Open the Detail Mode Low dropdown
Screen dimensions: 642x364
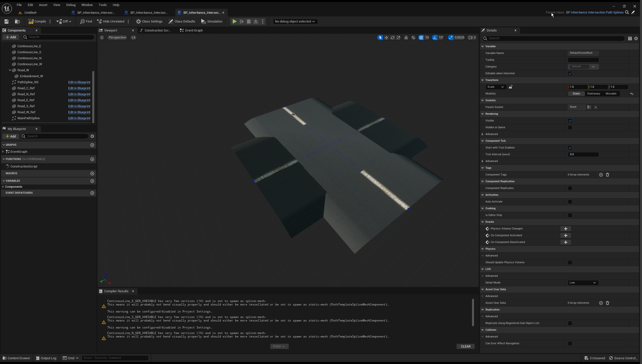pyautogui.click(x=583, y=283)
